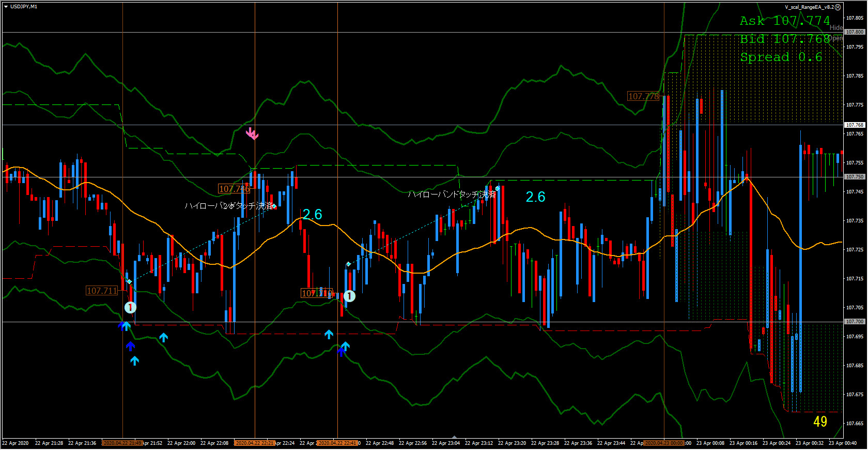Click the 23 Apr 00:16 time axis label
This screenshot has width=868, height=450.
743,443
